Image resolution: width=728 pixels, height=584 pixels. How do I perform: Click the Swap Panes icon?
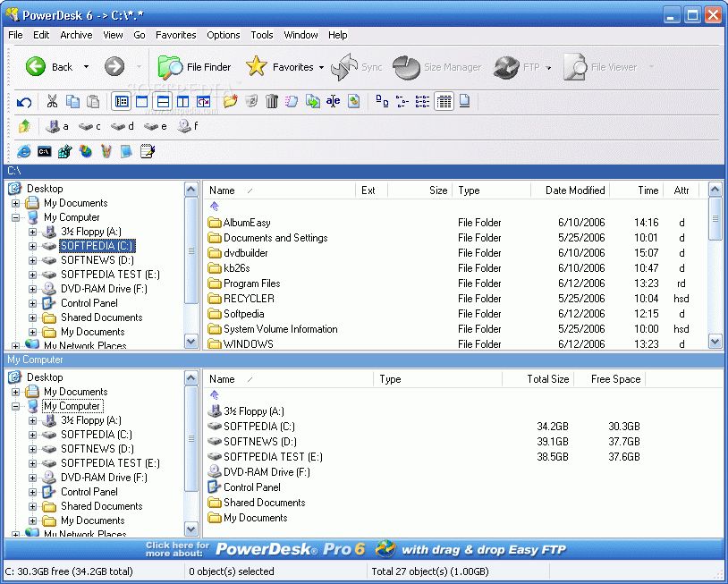click(203, 101)
